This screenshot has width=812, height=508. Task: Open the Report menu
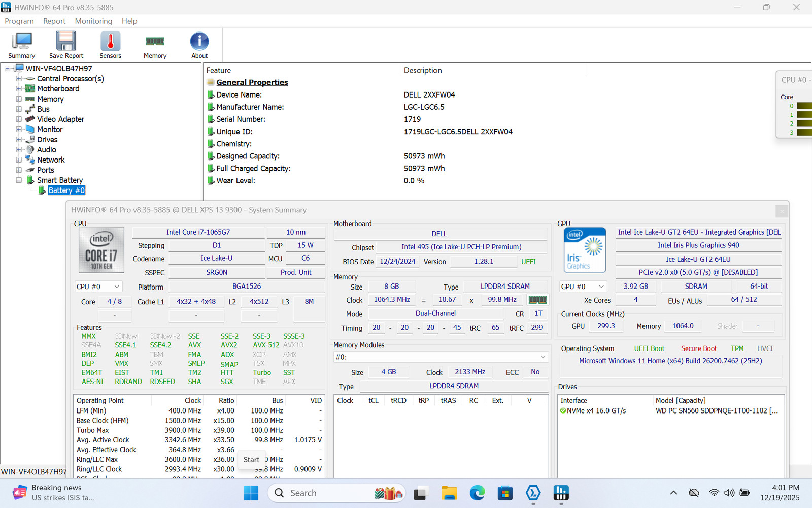click(54, 21)
